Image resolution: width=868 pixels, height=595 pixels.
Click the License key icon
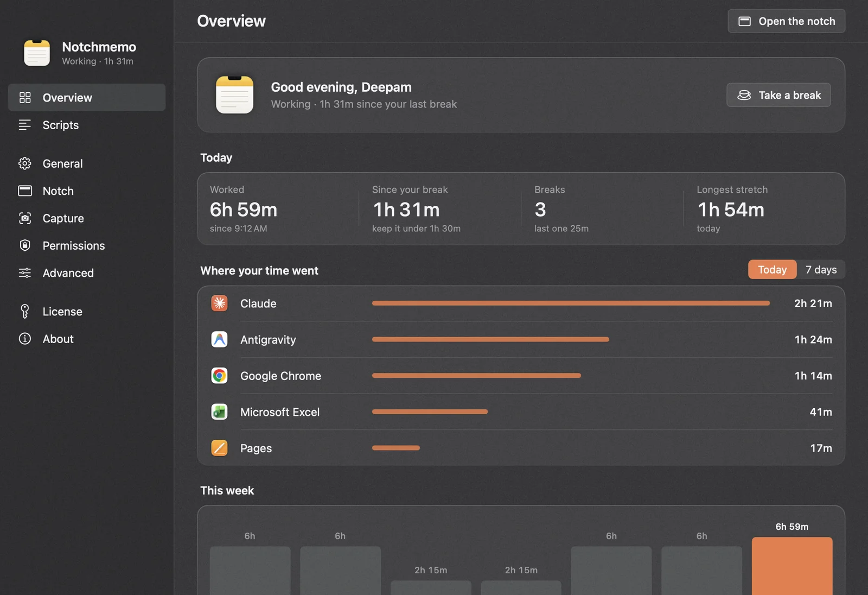(25, 312)
